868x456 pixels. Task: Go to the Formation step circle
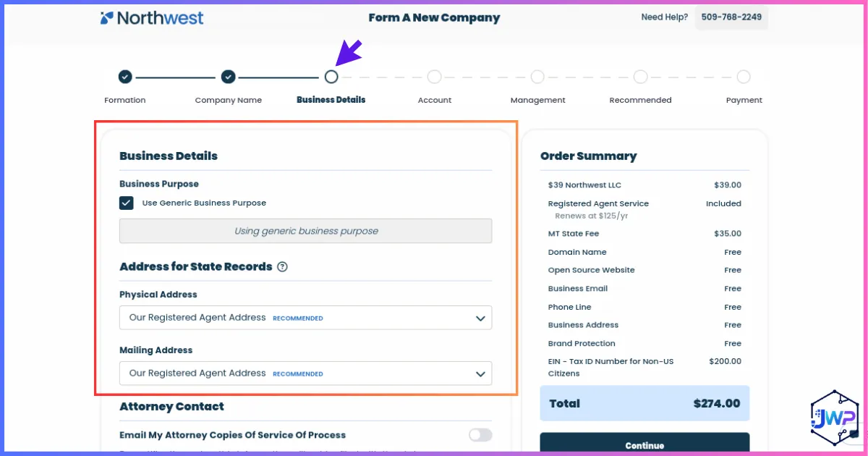tap(125, 77)
